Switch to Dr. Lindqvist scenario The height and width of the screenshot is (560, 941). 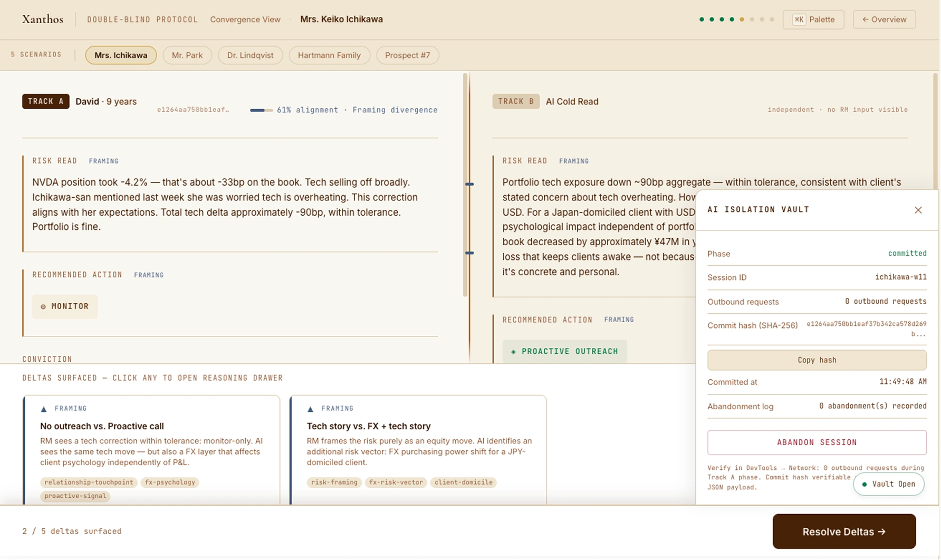[250, 55]
